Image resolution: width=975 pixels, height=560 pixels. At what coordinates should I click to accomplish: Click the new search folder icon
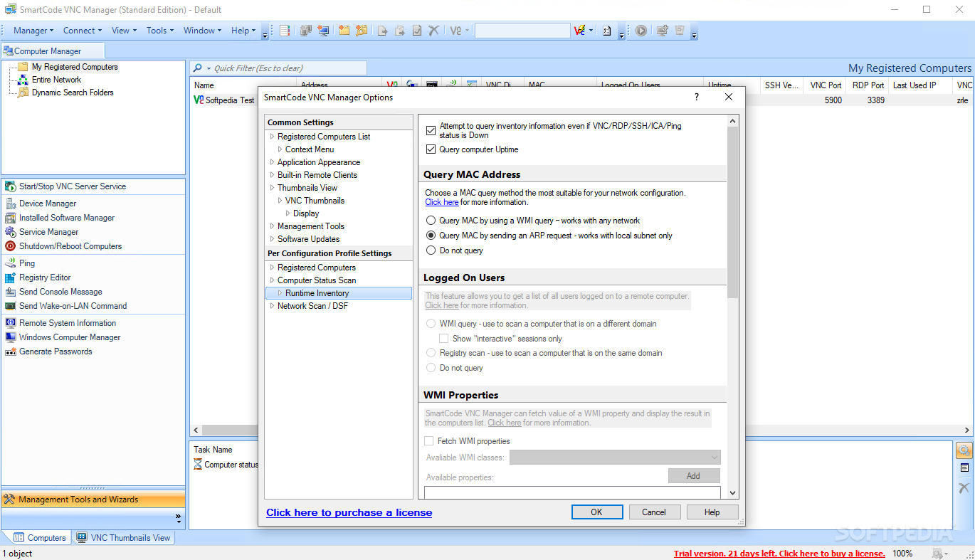coord(362,31)
